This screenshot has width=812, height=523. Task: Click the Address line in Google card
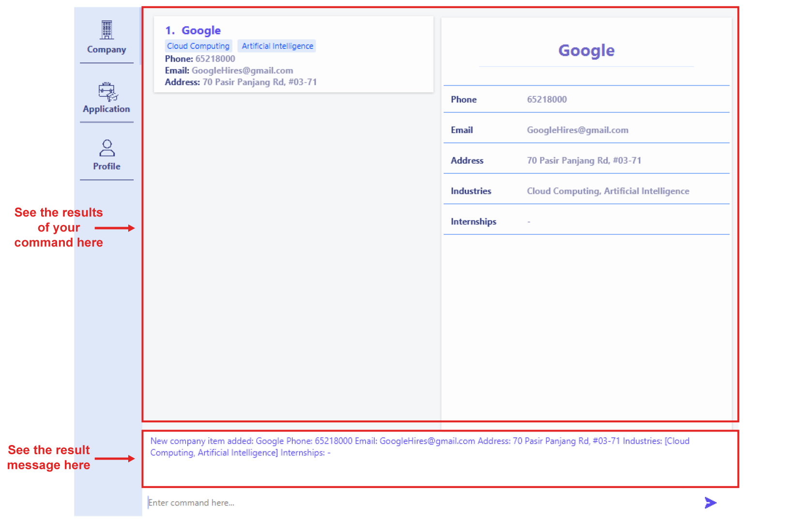241,82
